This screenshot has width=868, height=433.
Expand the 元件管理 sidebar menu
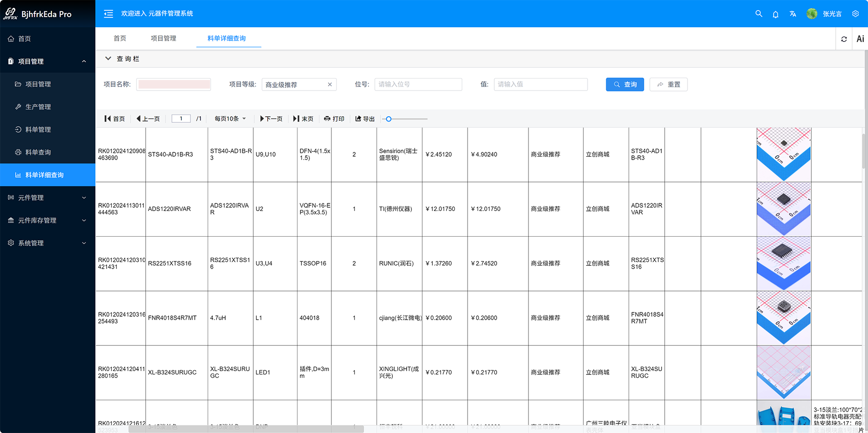pyautogui.click(x=48, y=198)
